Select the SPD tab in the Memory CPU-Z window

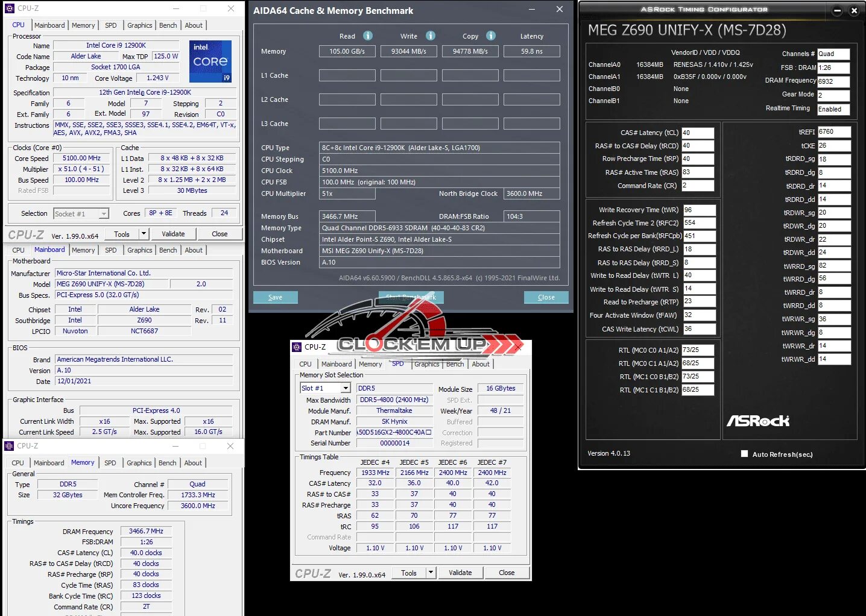pos(110,463)
